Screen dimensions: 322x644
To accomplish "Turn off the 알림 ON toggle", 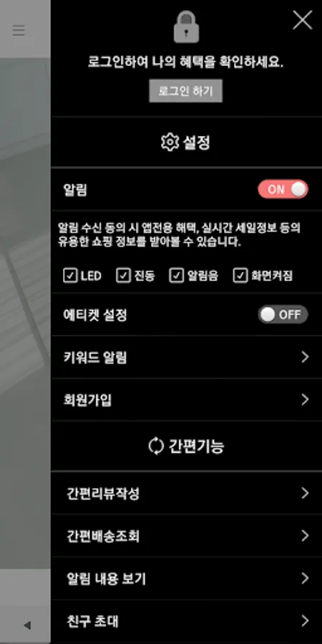I will [283, 190].
